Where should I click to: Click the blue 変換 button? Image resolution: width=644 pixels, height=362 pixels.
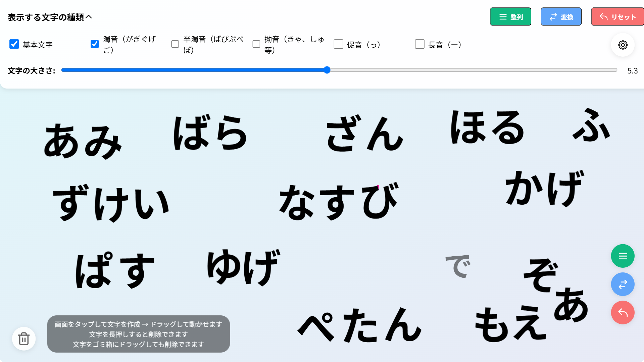561,17
